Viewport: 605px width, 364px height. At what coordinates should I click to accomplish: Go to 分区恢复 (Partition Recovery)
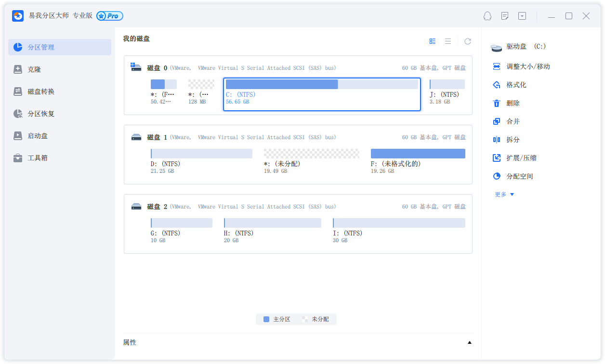pos(41,114)
